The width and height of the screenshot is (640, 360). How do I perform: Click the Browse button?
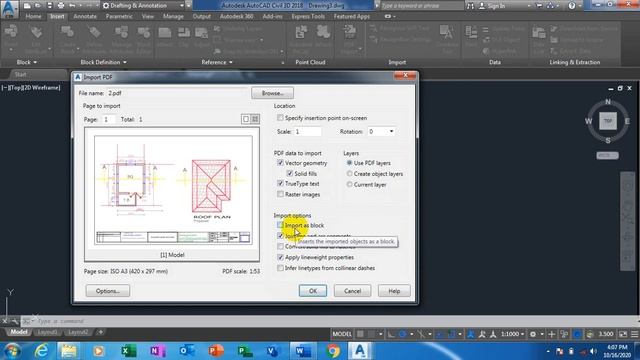coord(272,93)
